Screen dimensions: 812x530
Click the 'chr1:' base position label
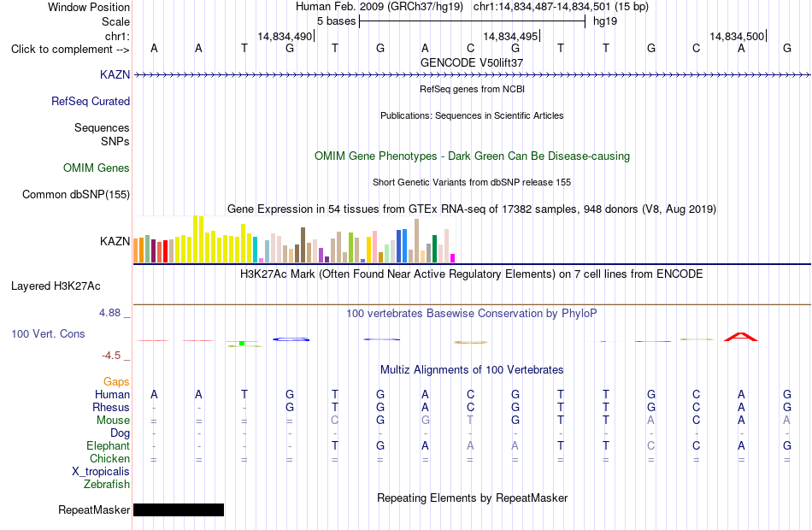click(x=118, y=36)
